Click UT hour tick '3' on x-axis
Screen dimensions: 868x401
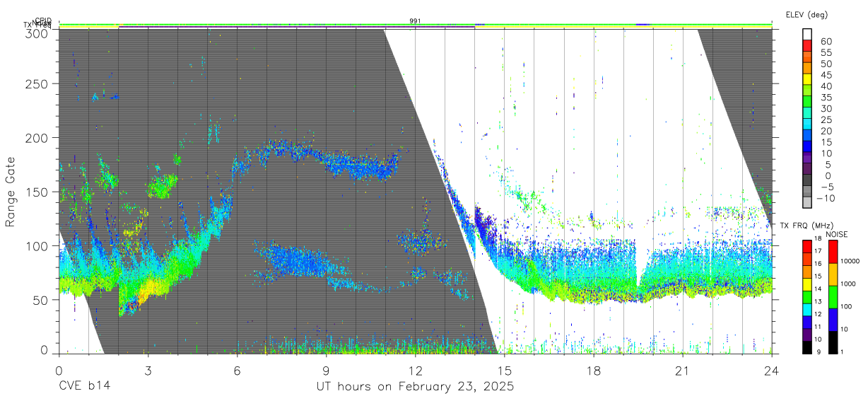tap(148, 371)
